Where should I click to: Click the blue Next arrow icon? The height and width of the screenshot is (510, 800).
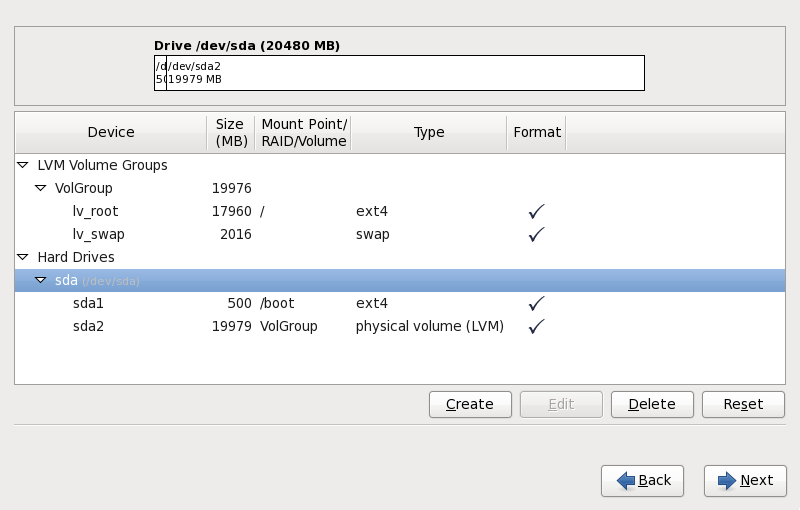point(726,481)
